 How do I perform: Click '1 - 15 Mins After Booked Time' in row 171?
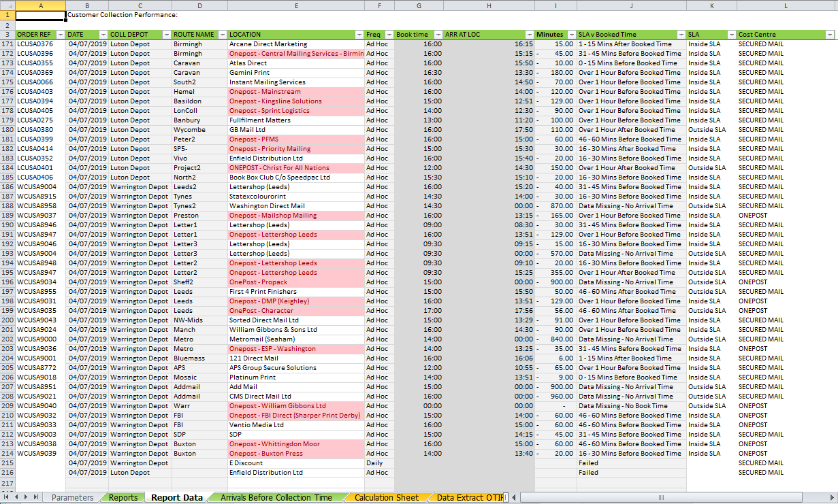point(632,44)
